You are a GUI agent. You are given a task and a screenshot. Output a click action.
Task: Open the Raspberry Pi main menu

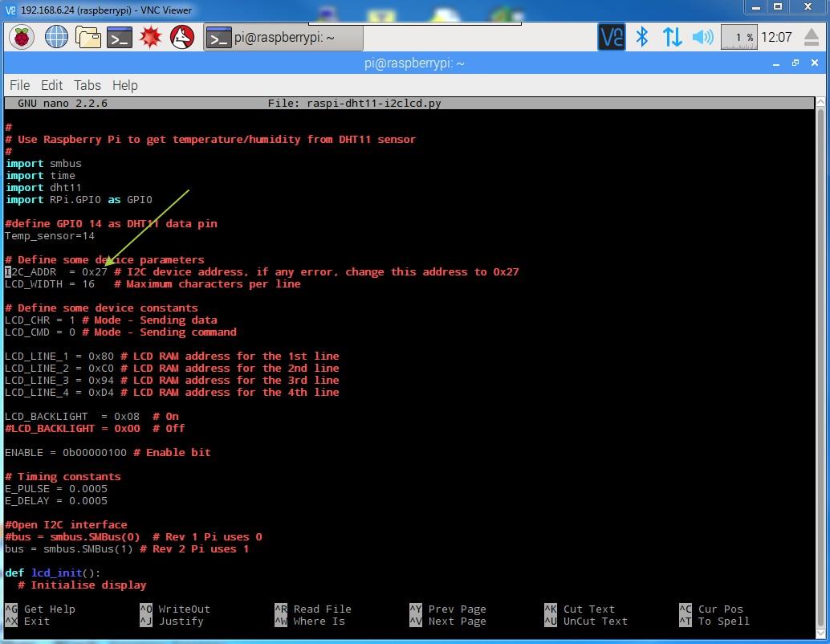[x=22, y=37]
